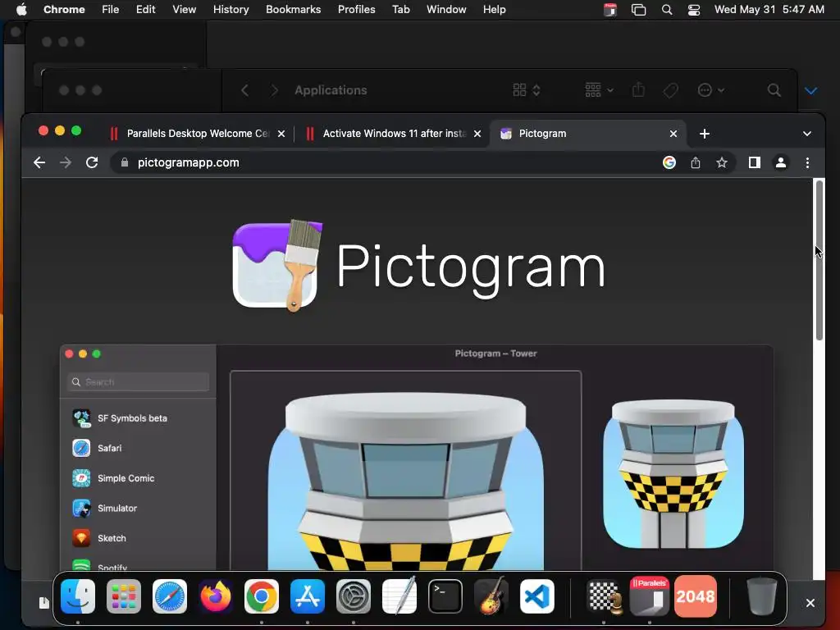Share this page from the address bar
Screen dimensions: 840x630
[x=696, y=162]
